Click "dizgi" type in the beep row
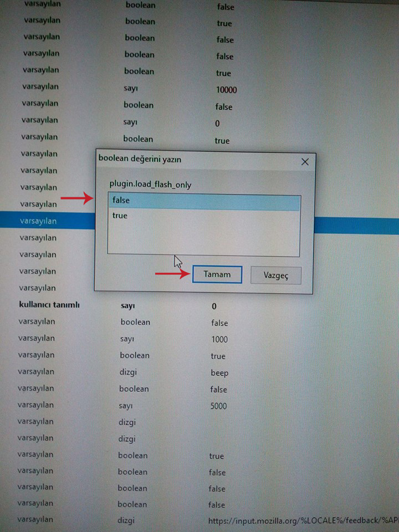Image resolution: width=399 pixels, height=532 pixels. click(128, 372)
